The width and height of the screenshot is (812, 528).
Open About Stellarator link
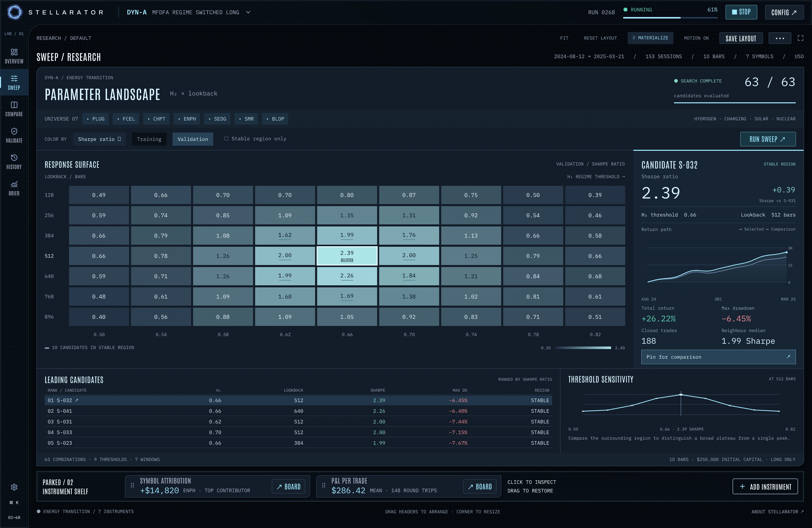pos(777,511)
